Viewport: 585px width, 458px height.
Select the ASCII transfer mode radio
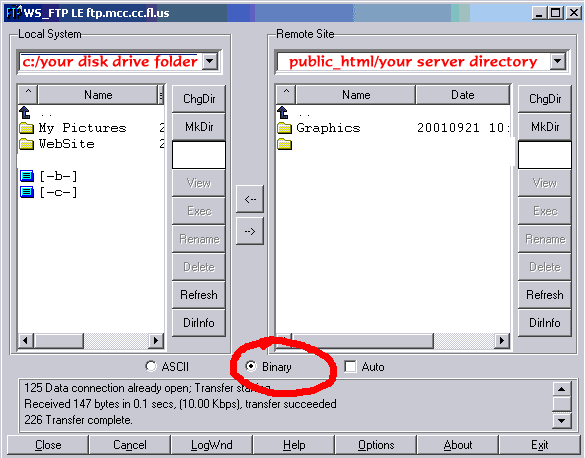click(151, 367)
